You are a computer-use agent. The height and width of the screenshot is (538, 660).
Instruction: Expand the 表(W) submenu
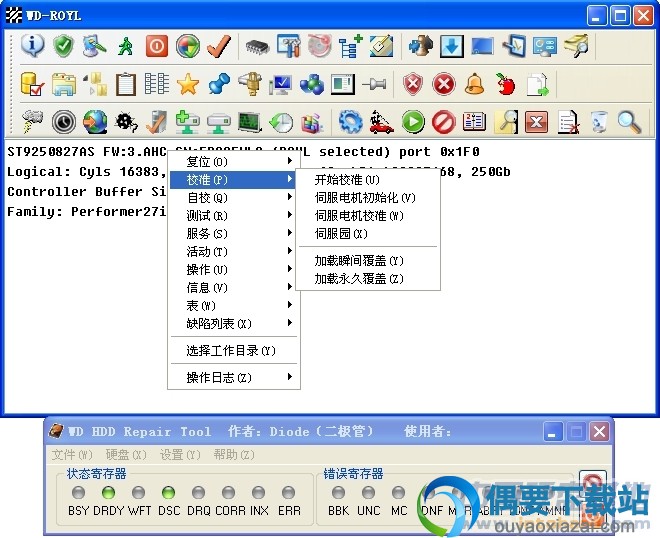(234, 306)
